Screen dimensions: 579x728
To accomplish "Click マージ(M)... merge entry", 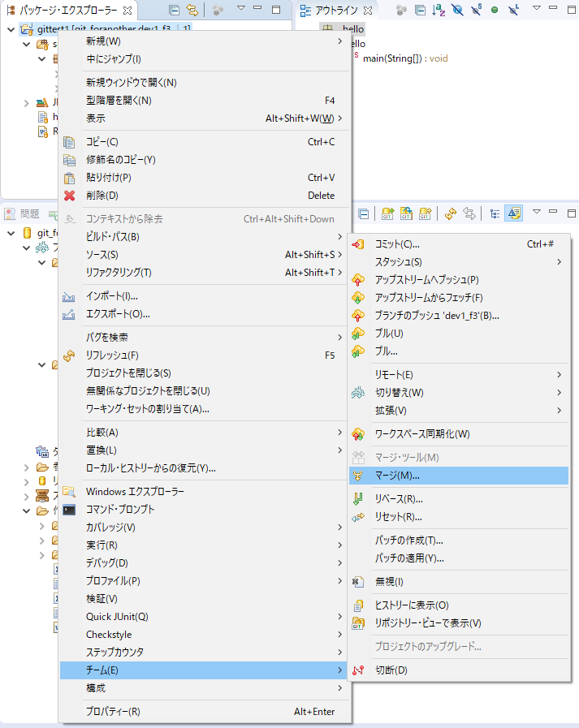I will click(x=459, y=476).
